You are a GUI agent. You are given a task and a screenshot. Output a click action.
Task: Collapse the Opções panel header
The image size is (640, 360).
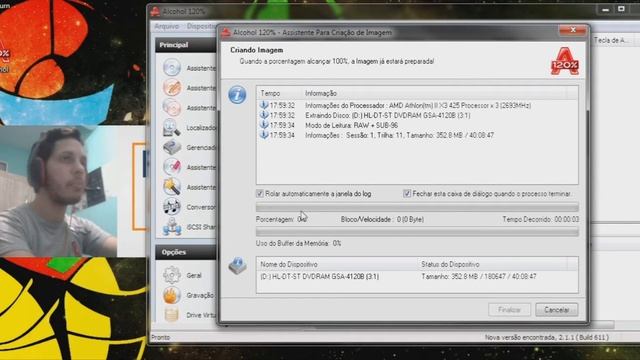(x=186, y=252)
